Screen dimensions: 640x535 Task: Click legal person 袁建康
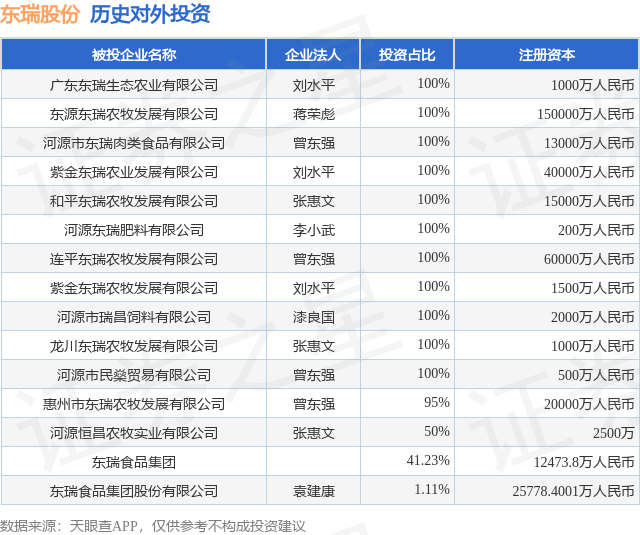point(313,491)
